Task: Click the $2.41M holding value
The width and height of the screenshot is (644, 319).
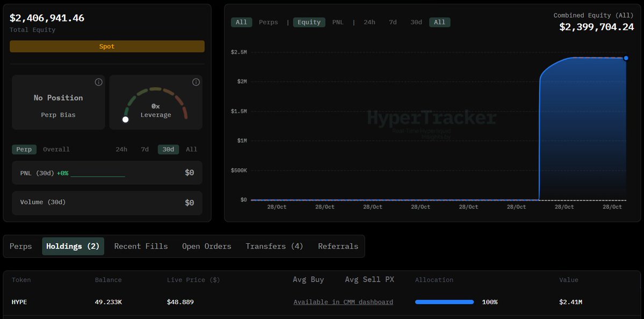Action: (570, 302)
